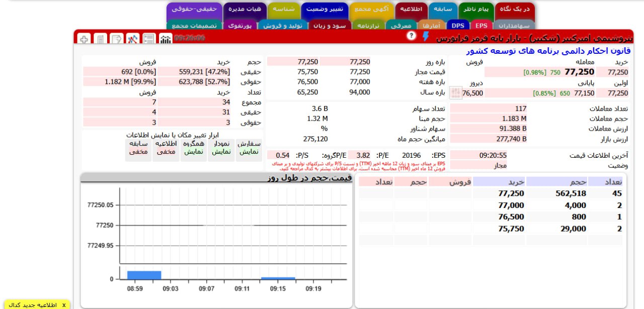644x309 pixels.
Task: Click the yesterday price 76,500 next to the sliders icon
Action: click(x=472, y=93)
